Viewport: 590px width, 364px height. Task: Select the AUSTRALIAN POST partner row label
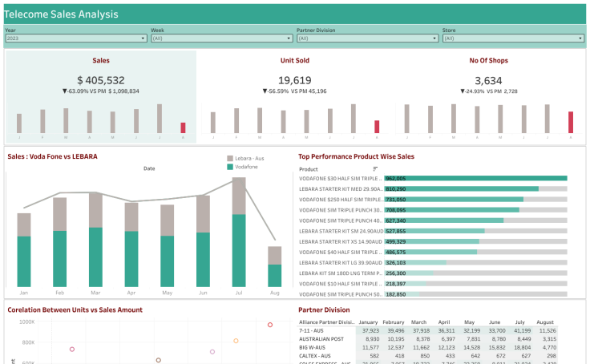[x=321, y=338]
